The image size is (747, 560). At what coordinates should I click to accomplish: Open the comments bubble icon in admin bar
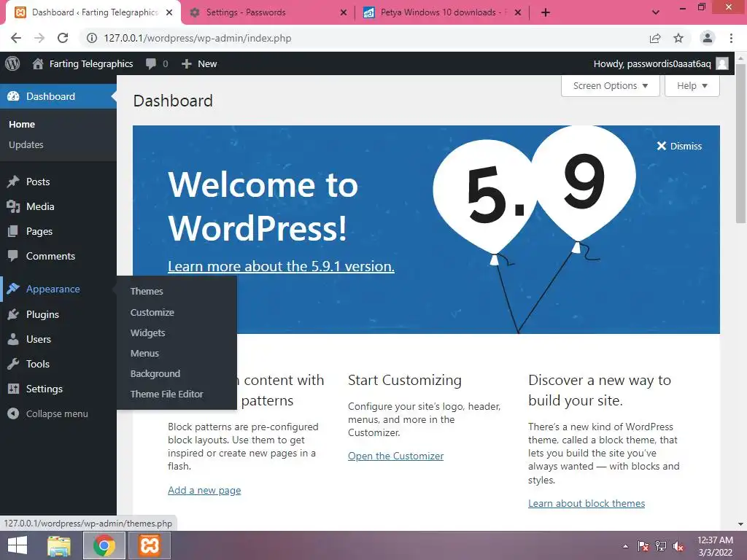[x=151, y=64]
